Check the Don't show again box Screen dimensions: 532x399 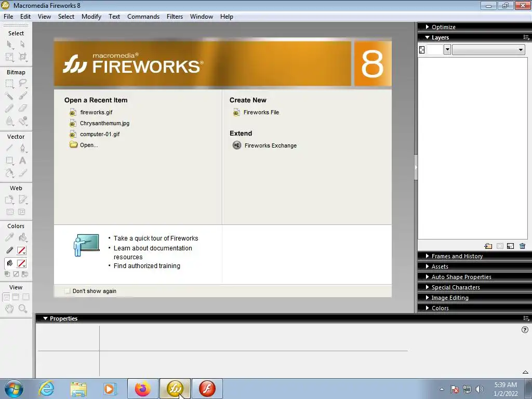tap(67, 291)
